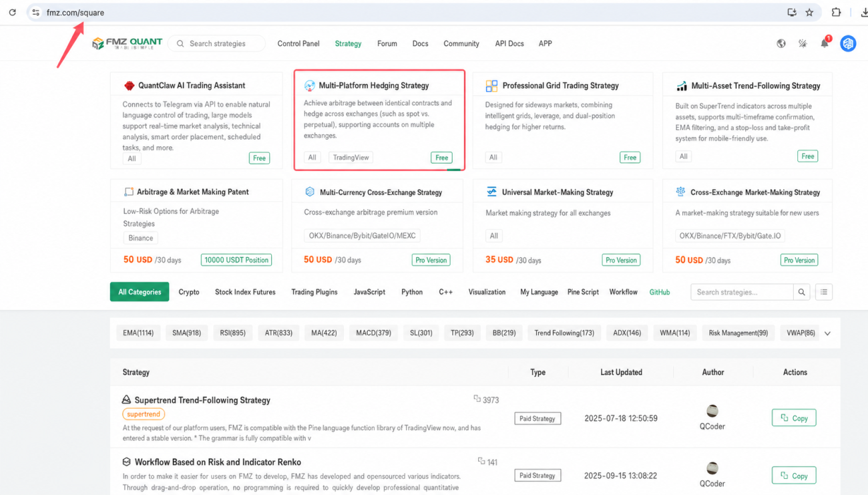Select Trading Plugins tab
Viewport: 868px width, 495px height.
click(x=314, y=292)
